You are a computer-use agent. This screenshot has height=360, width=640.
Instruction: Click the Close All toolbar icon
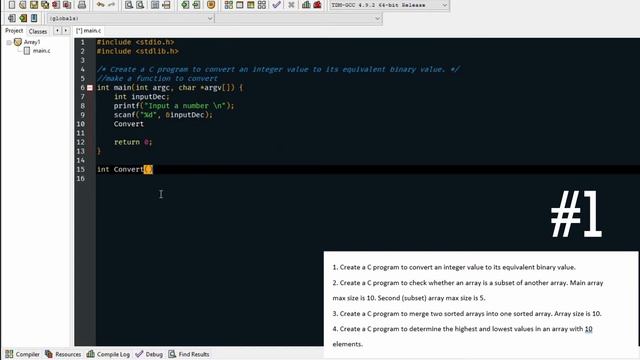coord(67,5)
